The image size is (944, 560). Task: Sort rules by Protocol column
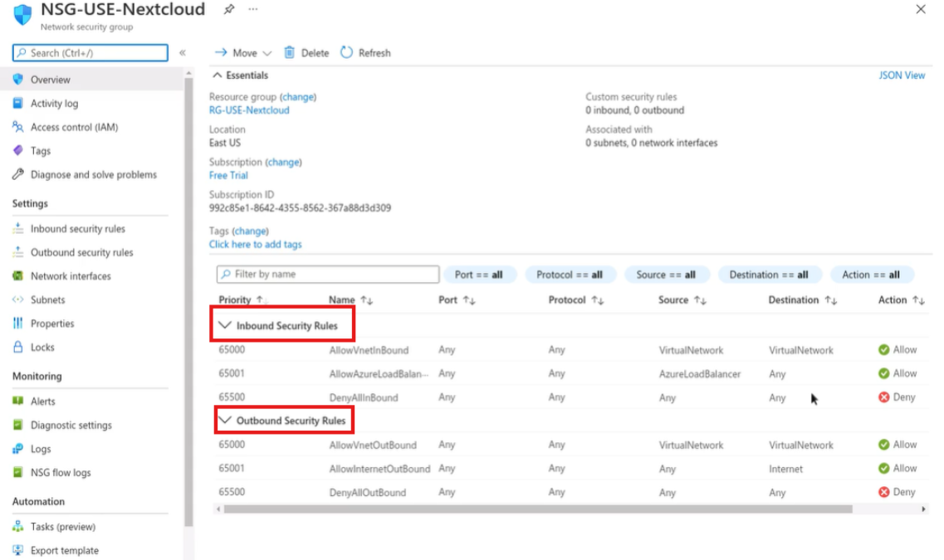point(575,299)
